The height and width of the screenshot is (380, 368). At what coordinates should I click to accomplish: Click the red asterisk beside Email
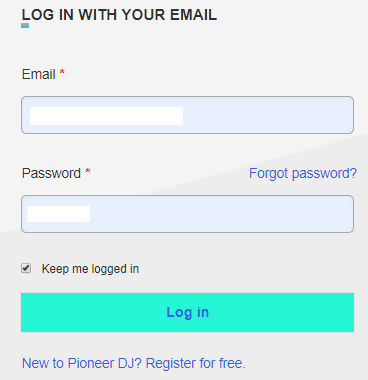tap(62, 72)
